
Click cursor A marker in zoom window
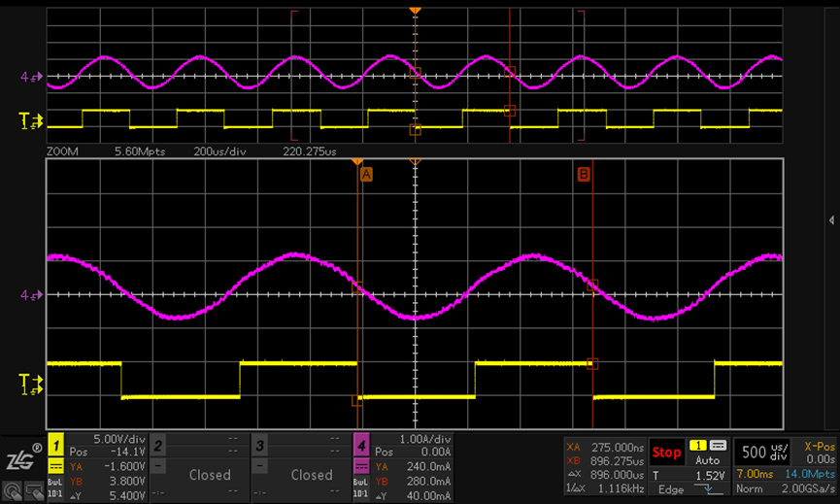(x=366, y=174)
